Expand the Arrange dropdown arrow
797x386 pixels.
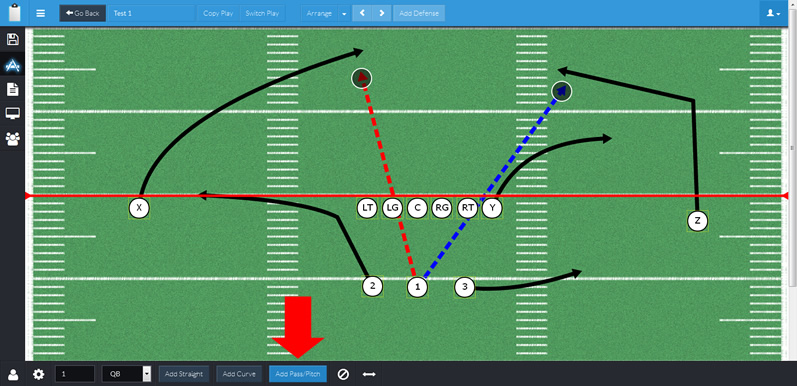coord(344,14)
